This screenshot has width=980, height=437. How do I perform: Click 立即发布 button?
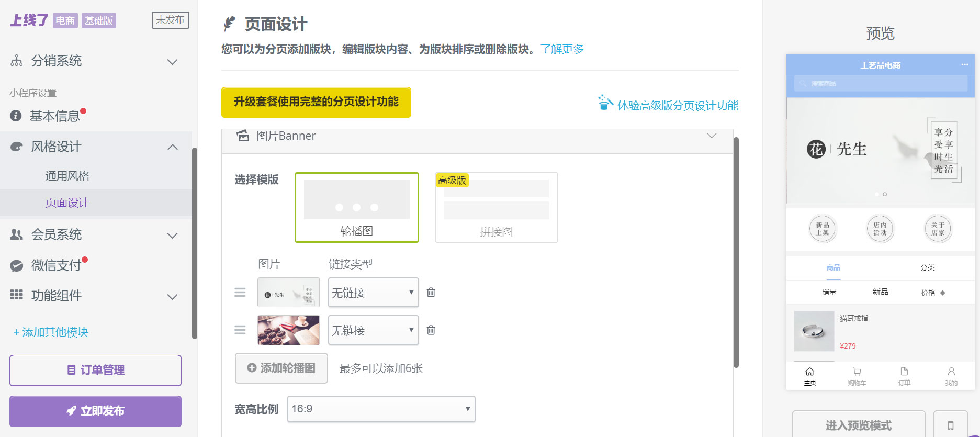click(x=95, y=411)
